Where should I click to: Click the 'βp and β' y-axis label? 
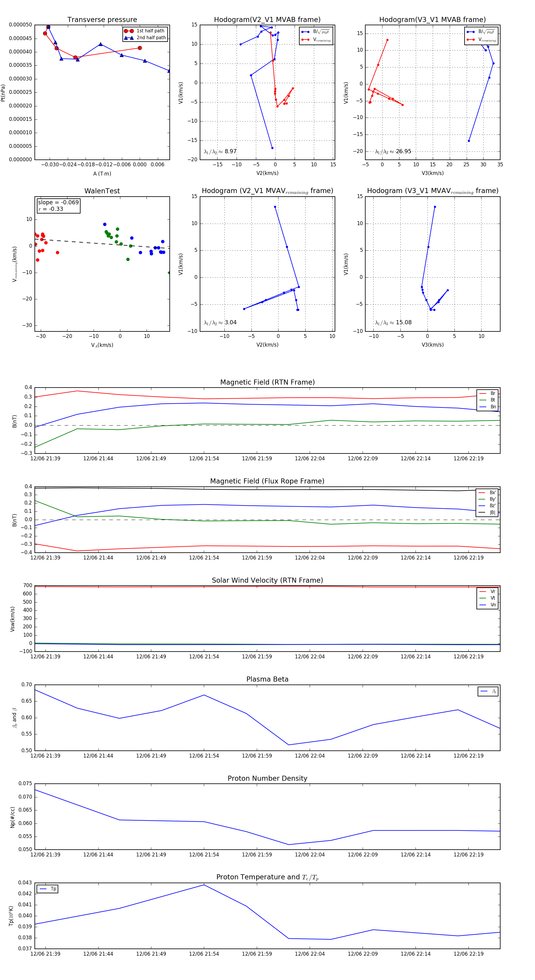pos(15,717)
